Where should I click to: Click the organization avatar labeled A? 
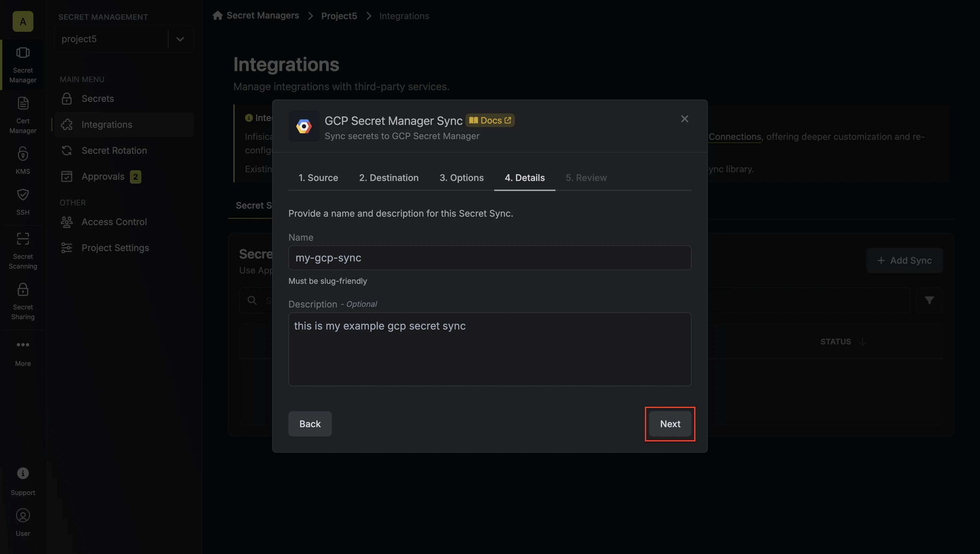tap(23, 22)
